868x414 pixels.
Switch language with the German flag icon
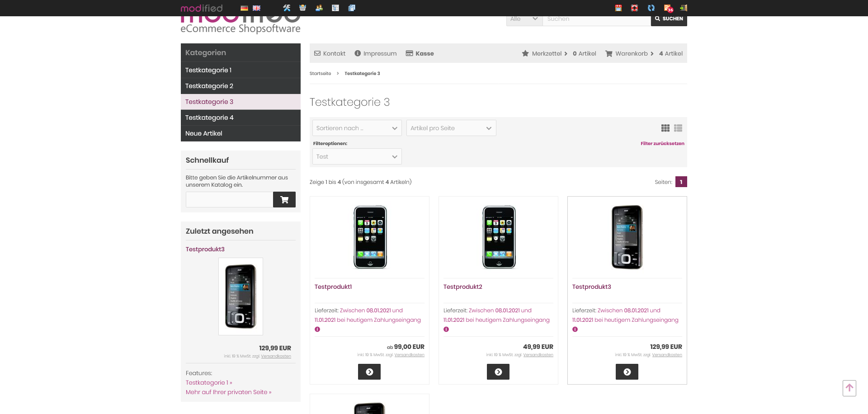(x=244, y=8)
